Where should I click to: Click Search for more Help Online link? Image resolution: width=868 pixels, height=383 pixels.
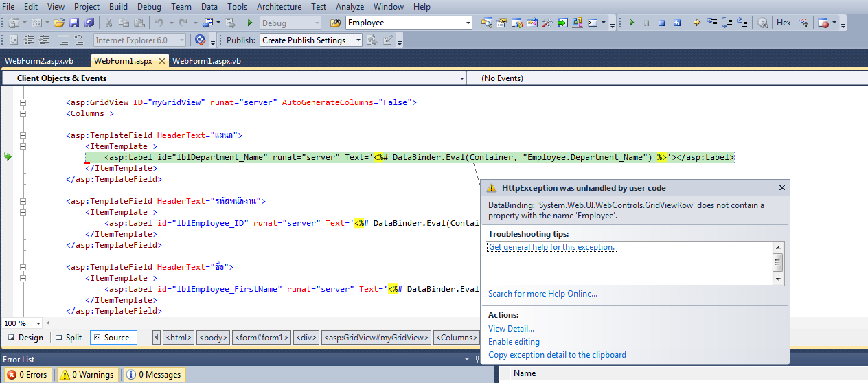pos(542,294)
